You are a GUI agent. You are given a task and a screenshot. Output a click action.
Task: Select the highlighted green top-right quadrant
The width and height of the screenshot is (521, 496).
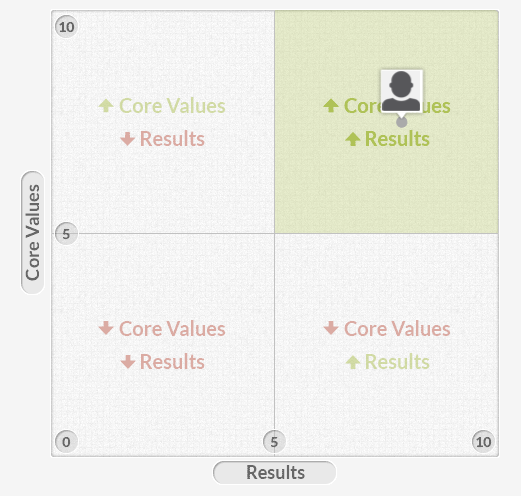click(386, 122)
